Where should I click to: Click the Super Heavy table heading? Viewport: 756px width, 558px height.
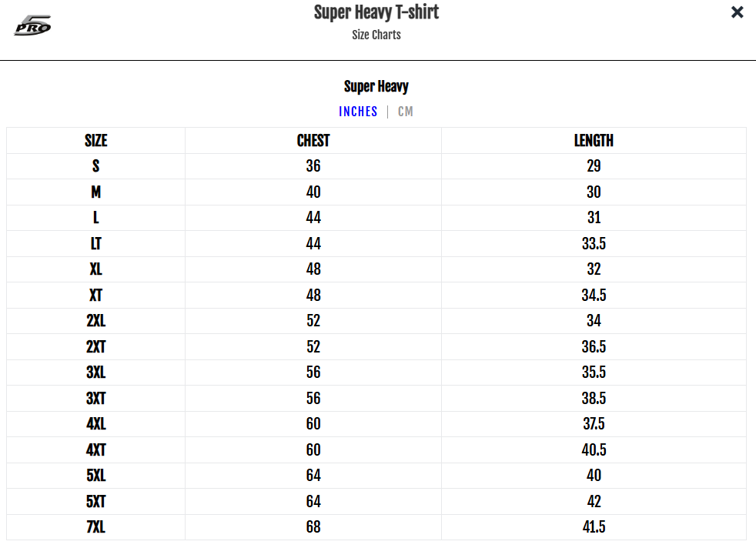[x=376, y=86]
